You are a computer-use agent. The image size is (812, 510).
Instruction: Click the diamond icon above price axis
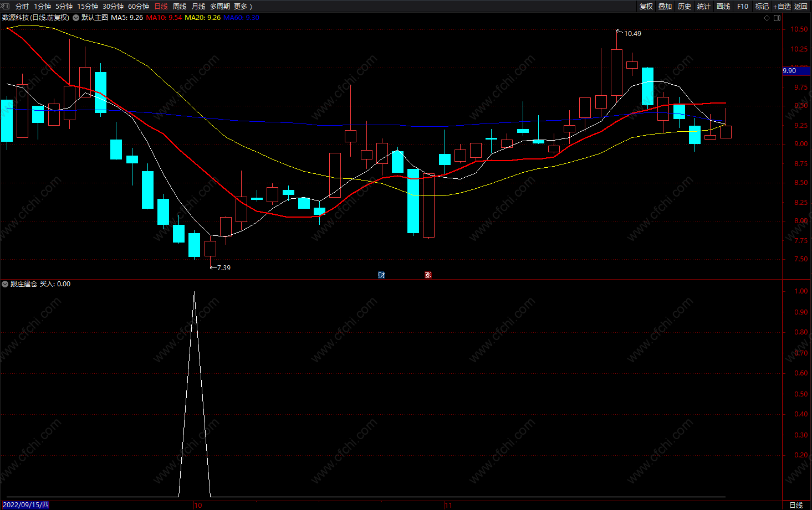tap(767, 18)
